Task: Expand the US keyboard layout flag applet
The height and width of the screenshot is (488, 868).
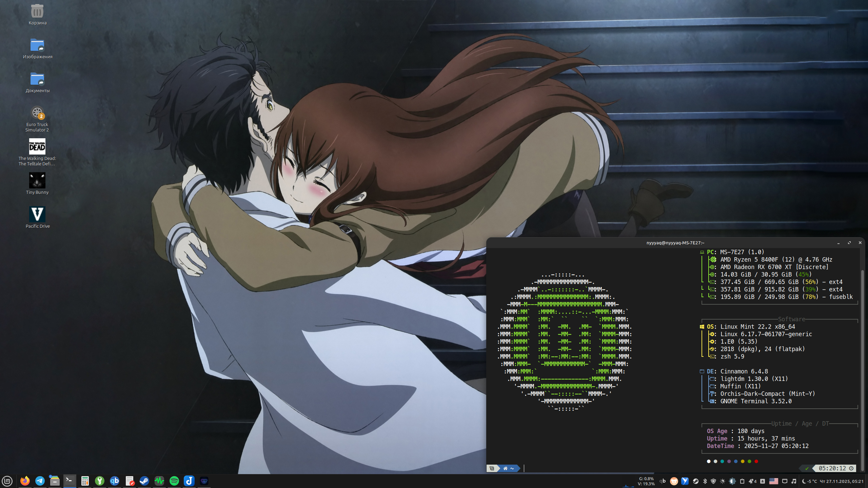Action: (x=773, y=481)
